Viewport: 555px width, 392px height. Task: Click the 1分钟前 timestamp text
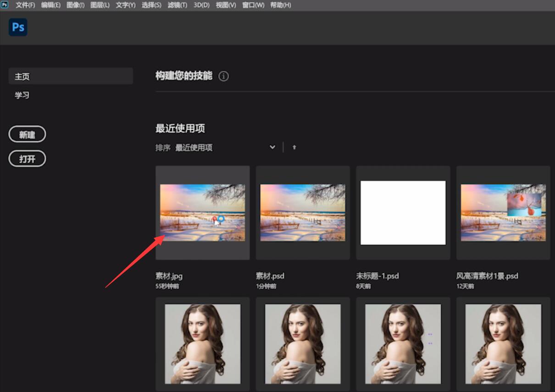tap(266, 286)
